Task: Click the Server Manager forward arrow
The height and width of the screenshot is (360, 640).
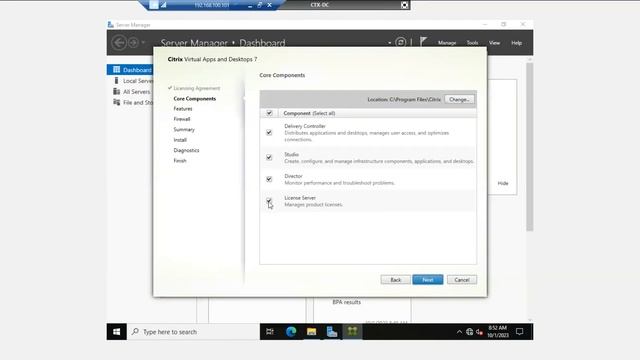Action: click(133, 42)
